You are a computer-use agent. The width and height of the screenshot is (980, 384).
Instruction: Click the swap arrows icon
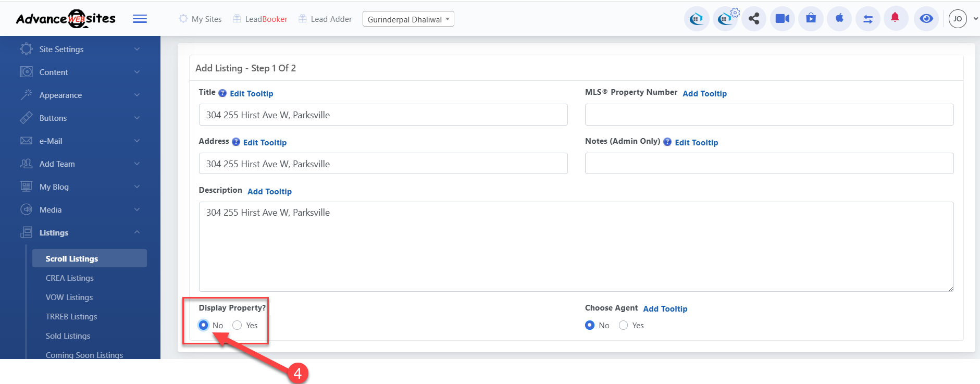point(867,19)
